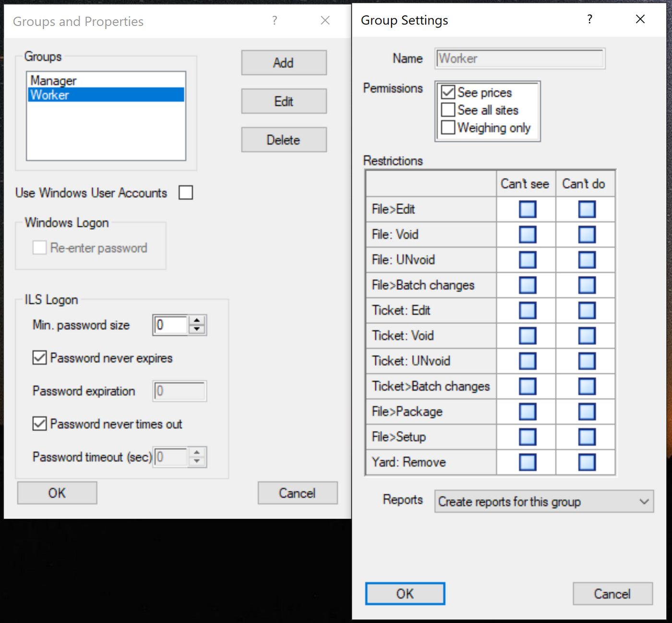672x623 pixels.
Task: Enable the See all sites permission
Action: [447, 110]
